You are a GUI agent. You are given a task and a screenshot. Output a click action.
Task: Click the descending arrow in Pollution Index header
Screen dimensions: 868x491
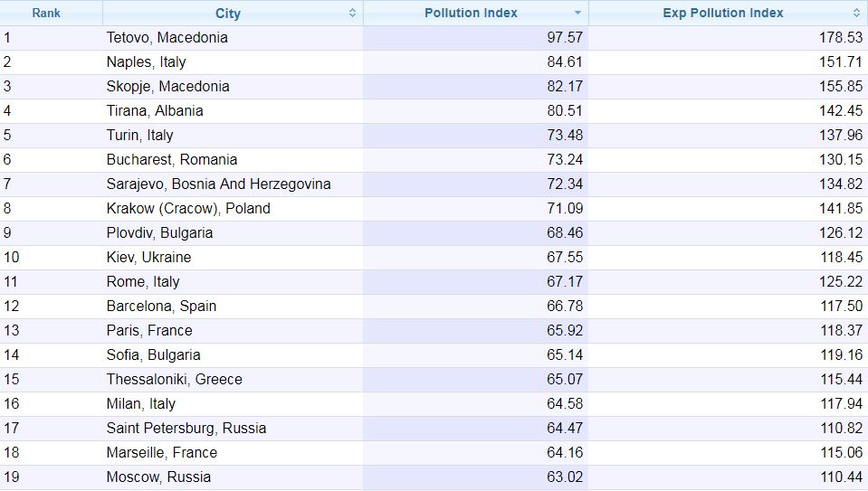click(x=577, y=14)
